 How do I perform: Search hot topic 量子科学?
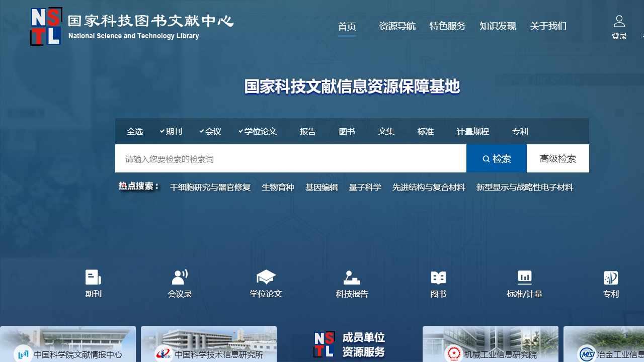(x=365, y=188)
